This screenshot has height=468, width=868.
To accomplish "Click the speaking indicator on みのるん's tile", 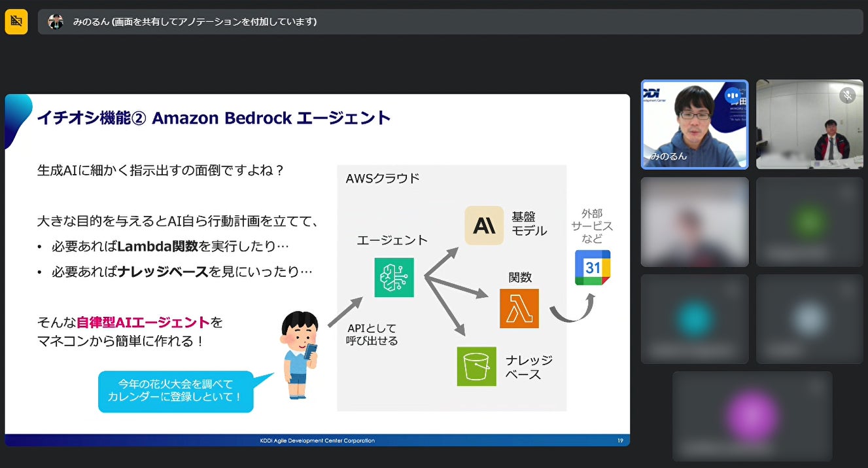I will coord(733,96).
